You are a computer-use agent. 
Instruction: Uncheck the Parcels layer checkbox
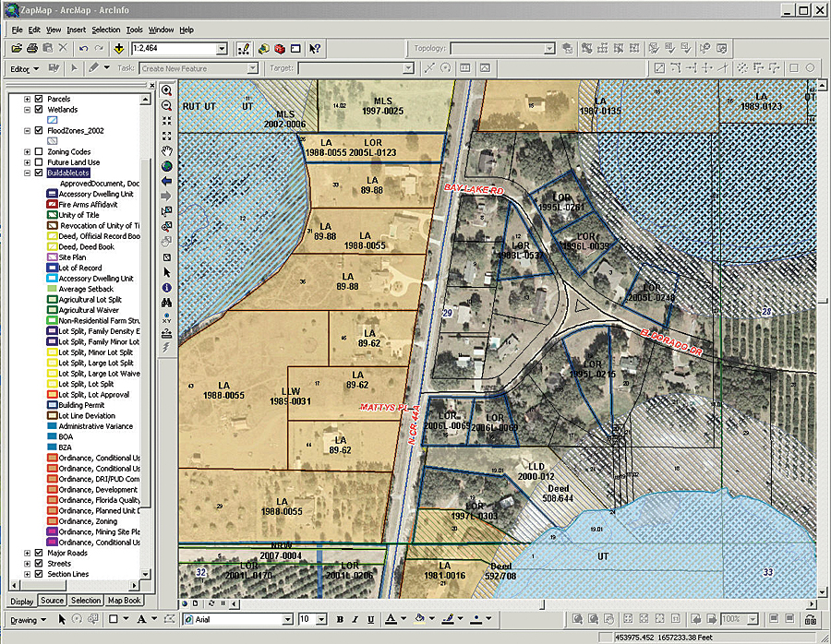click(38, 99)
